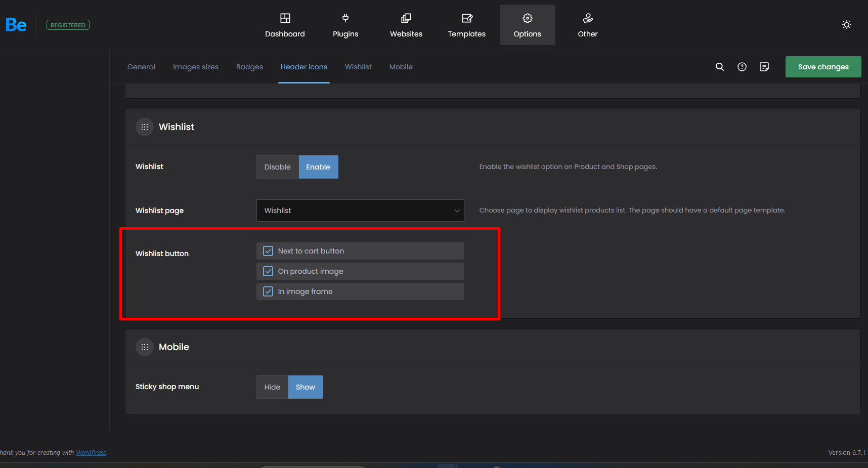Click the Dashboard label in top navigation
The width and height of the screenshot is (868, 468).
285,34
